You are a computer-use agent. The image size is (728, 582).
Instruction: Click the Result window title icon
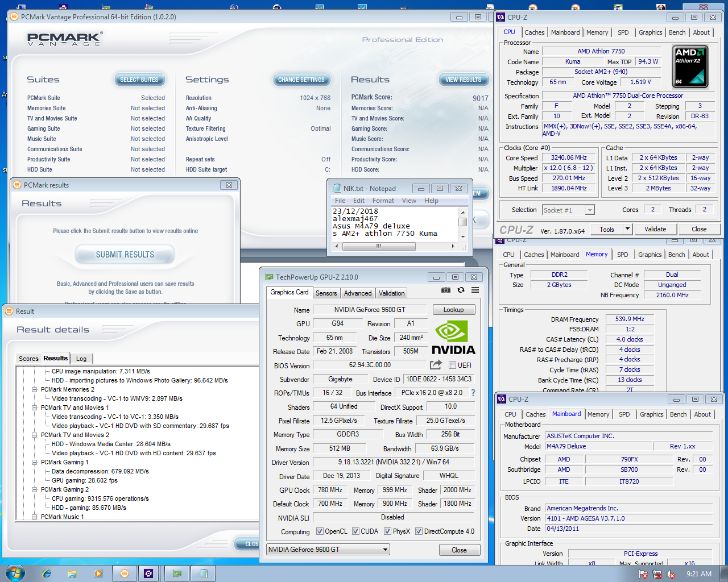(x=9, y=311)
